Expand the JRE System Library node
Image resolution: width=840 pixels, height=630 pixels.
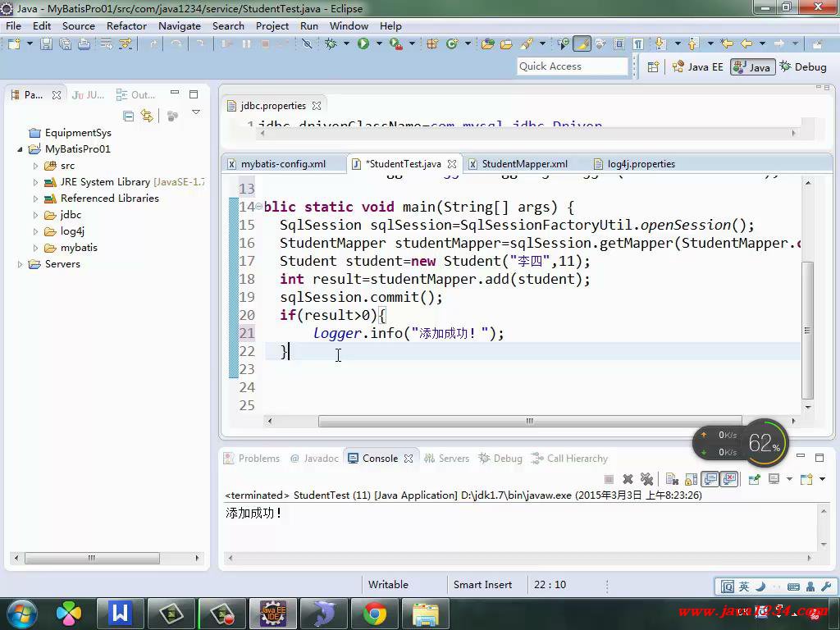click(35, 182)
